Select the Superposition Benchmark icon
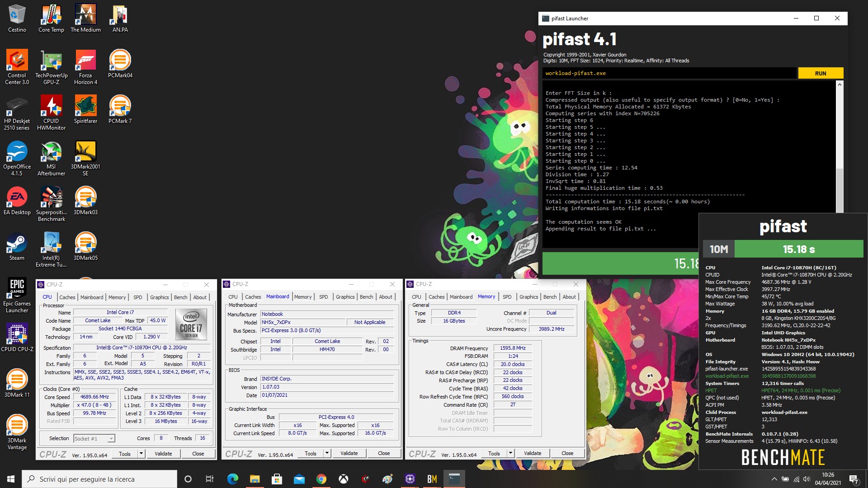Image resolution: width=868 pixels, height=488 pixels. (51, 204)
